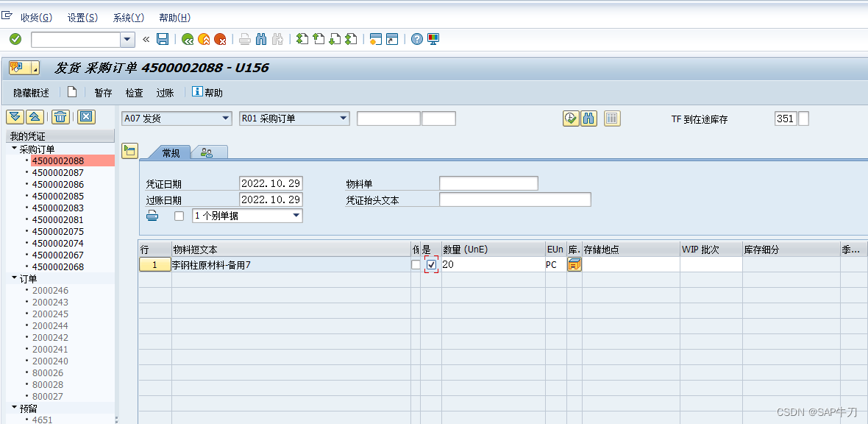Click the Delete trash icon in overview
This screenshot has height=424, width=868.
60,116
